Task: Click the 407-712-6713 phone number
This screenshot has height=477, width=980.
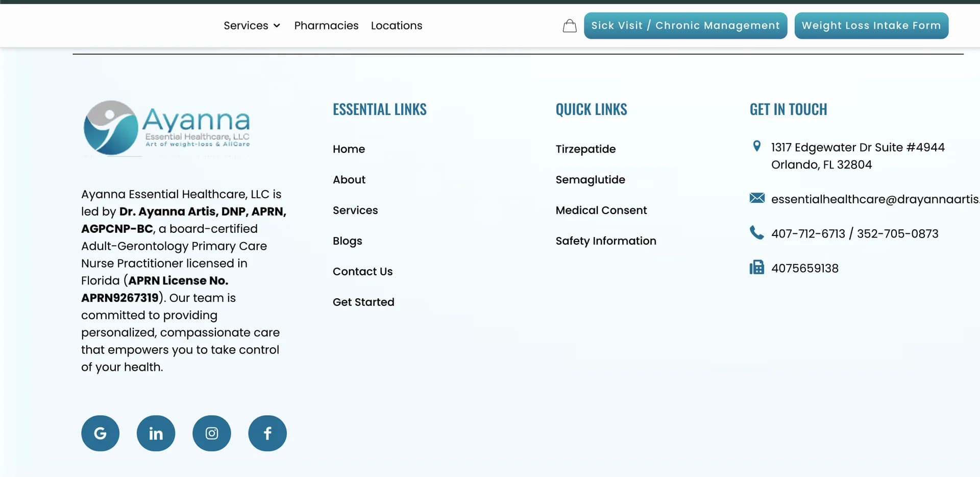Action: pyautogui.click(x=808, y=234)
